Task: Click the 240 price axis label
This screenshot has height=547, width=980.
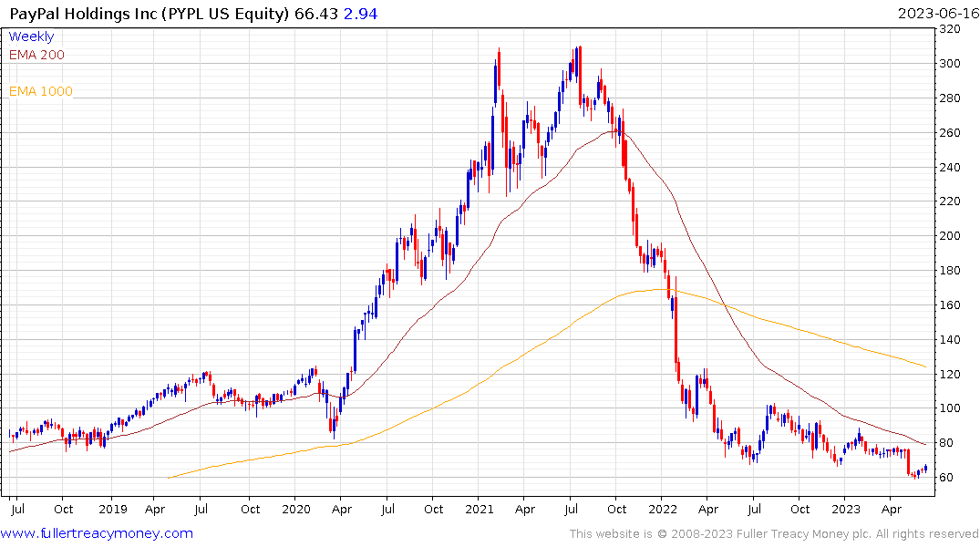Action: [x=950, y=167]
